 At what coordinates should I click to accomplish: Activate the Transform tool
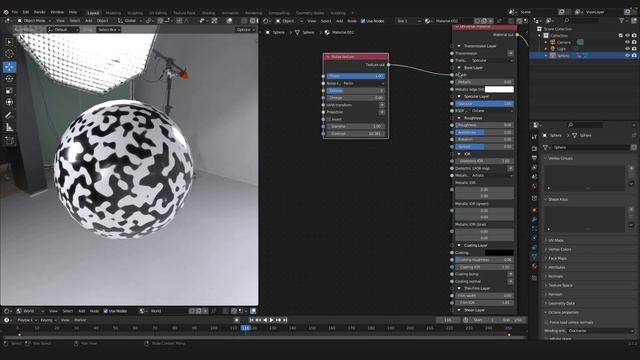pyautogui.click(x=9, y=102)
